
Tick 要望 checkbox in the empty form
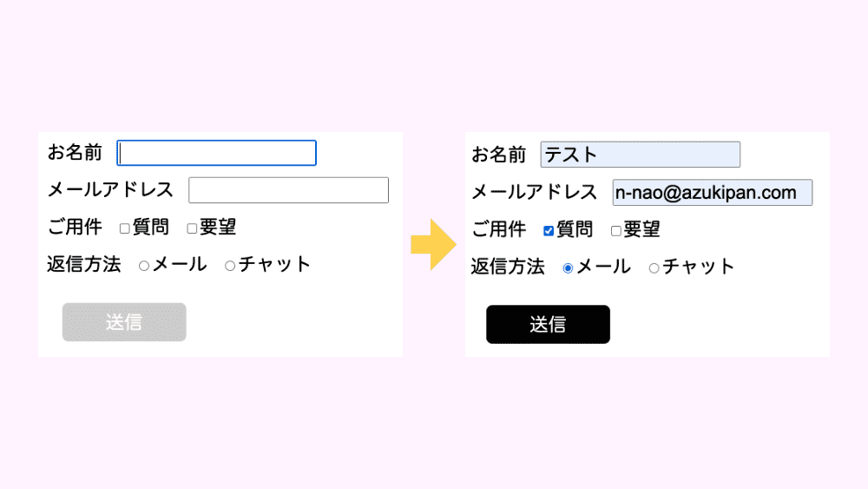(x=192, y=228)
